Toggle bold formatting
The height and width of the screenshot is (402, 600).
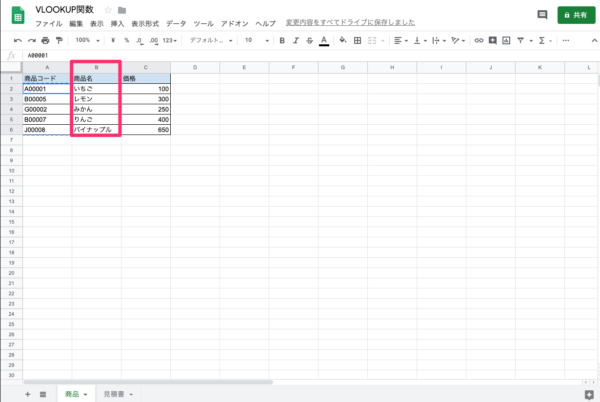(282, 41)
